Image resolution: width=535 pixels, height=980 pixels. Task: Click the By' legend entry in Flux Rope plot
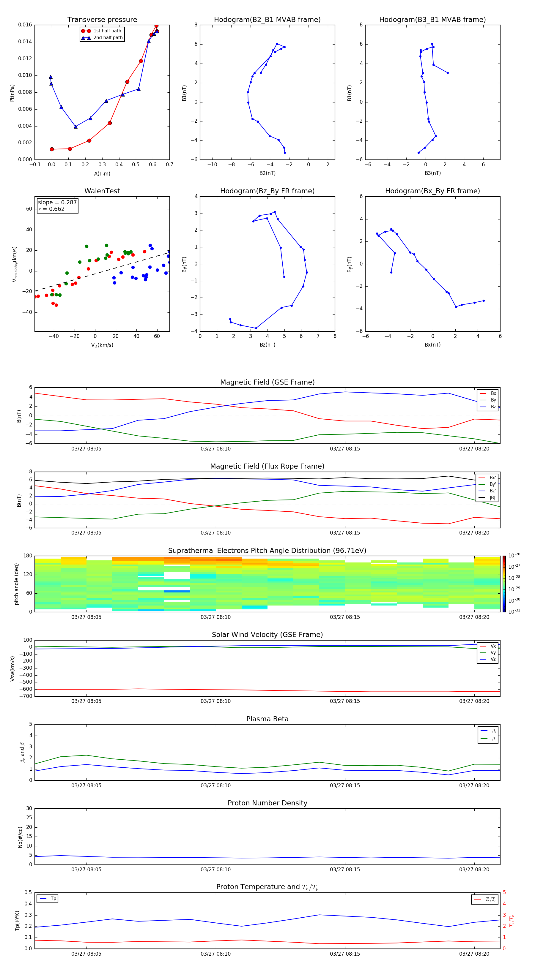pyautogui.click(x=488, y=484)
